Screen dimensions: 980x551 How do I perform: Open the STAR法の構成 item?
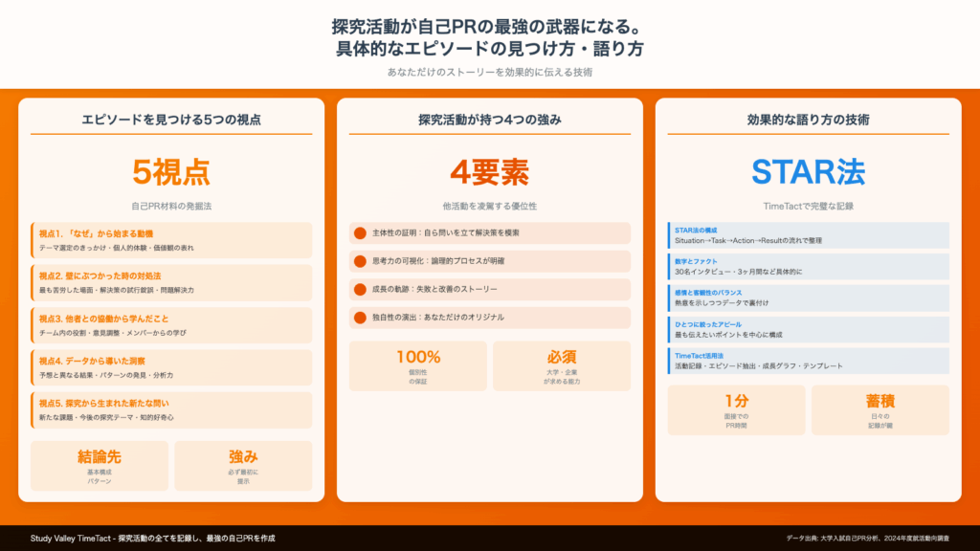809,235
